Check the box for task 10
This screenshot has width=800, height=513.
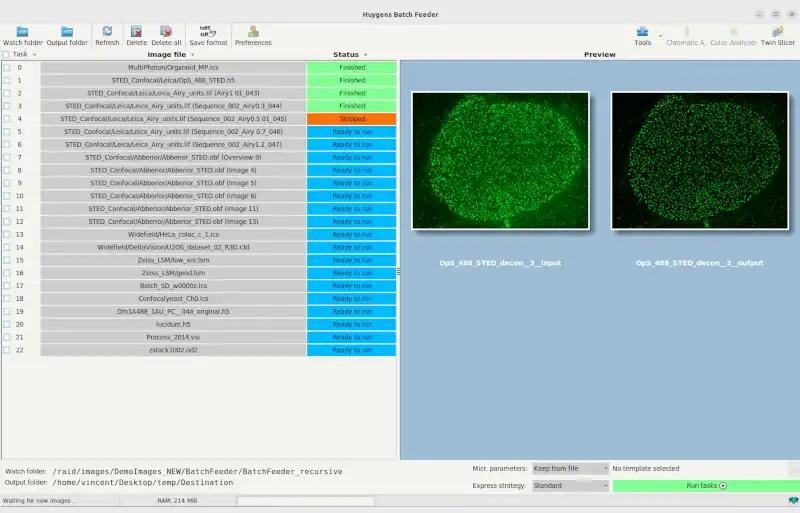point(7,196)
